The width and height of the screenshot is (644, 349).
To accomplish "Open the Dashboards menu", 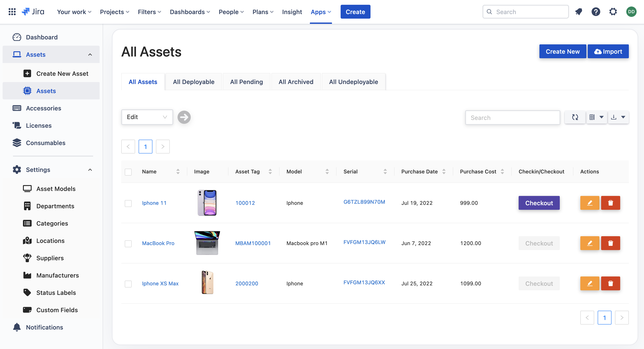I will point(190,12).
